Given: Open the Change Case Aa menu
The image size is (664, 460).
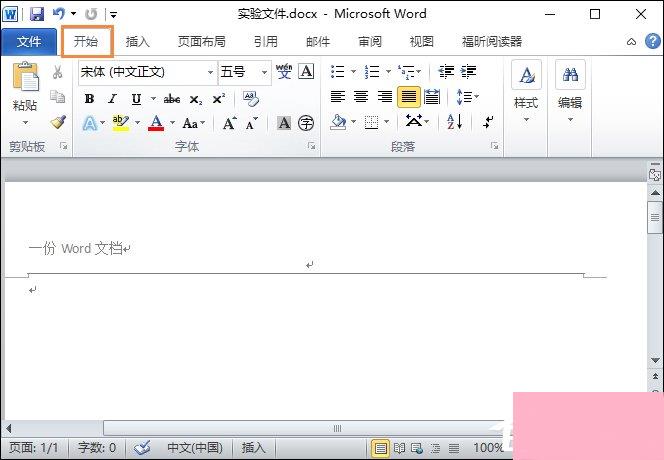Looking at the screenshot, I should (194, 123).
